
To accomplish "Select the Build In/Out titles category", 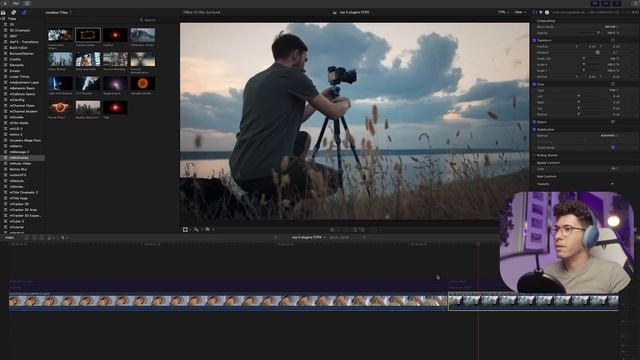I will tap(19, 48).
